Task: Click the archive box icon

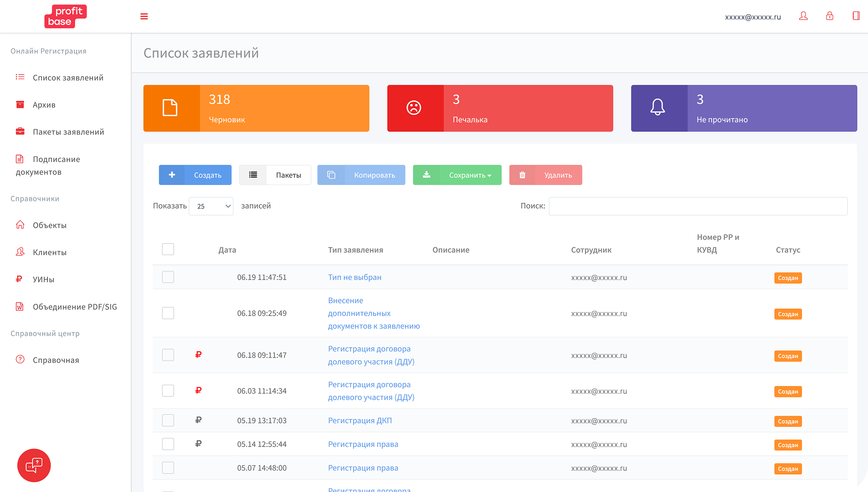Action: click(x=20, y=104)
